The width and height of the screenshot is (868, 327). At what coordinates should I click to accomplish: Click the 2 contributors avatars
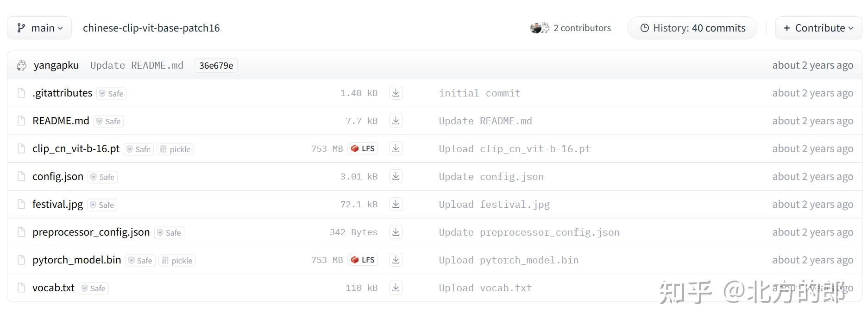[540, 28]
